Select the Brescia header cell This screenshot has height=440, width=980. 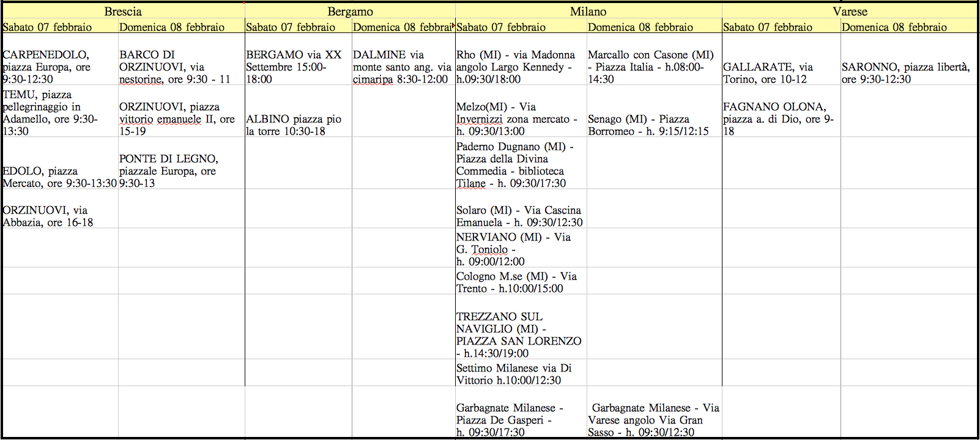(123, 11)
